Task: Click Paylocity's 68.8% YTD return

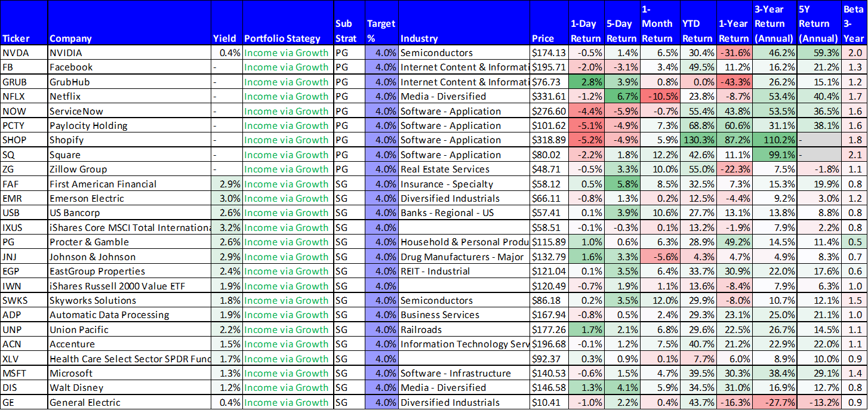Action: tap(698, 125)
